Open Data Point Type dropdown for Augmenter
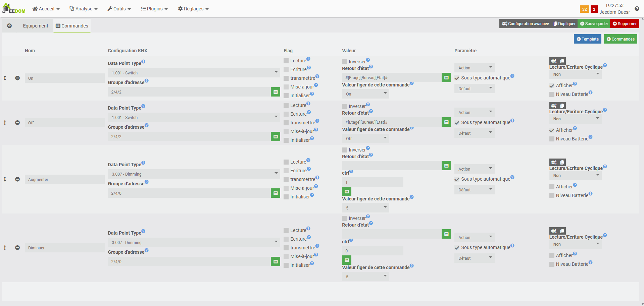 [x=194, y=174]
